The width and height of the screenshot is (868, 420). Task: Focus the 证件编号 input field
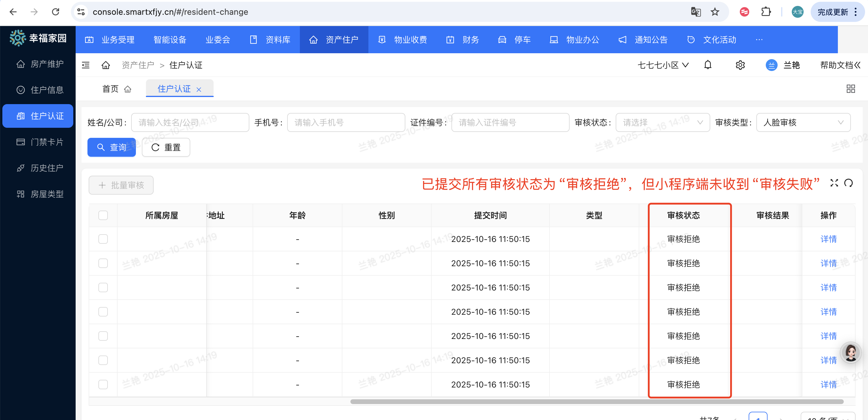click(510, 122)
